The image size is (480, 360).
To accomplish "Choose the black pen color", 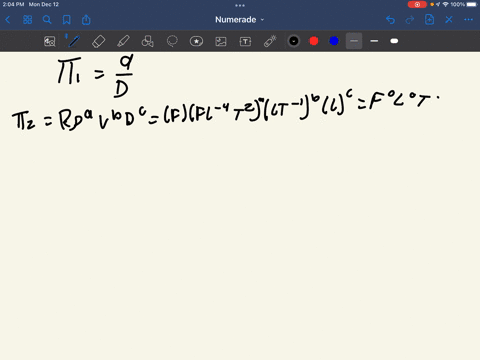I will (x=294, y=41).
